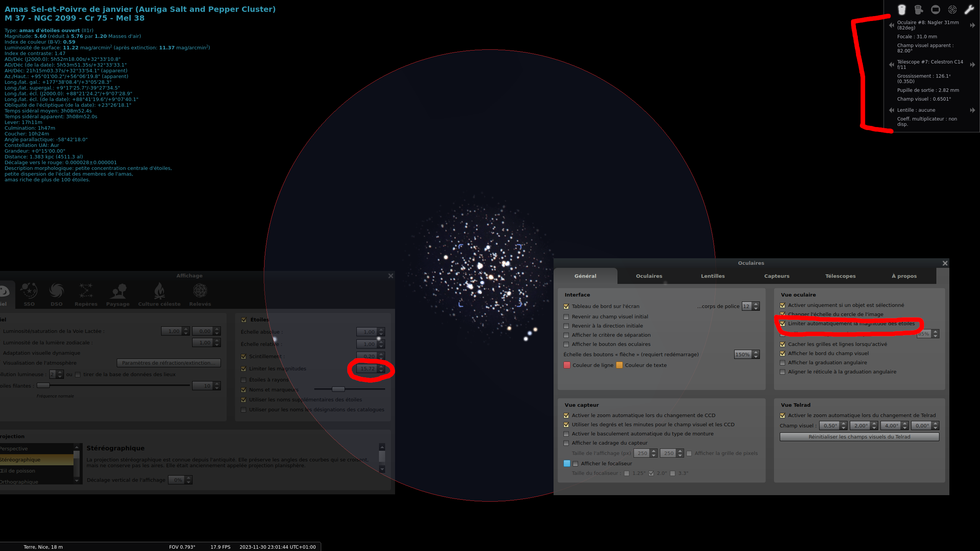The height and width of the screenshot is (551, 980).
Task: Select previous telescope before Celestron C14
Action: tap(892, 65)
